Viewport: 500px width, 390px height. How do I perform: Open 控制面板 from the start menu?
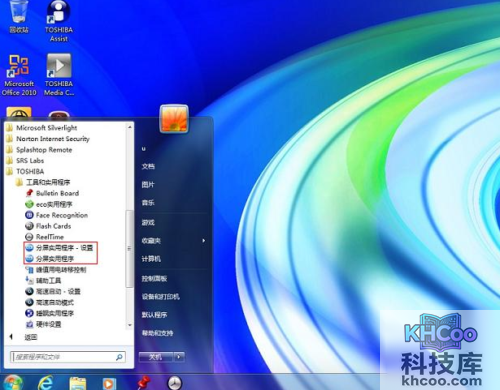(x=154, y=278)
